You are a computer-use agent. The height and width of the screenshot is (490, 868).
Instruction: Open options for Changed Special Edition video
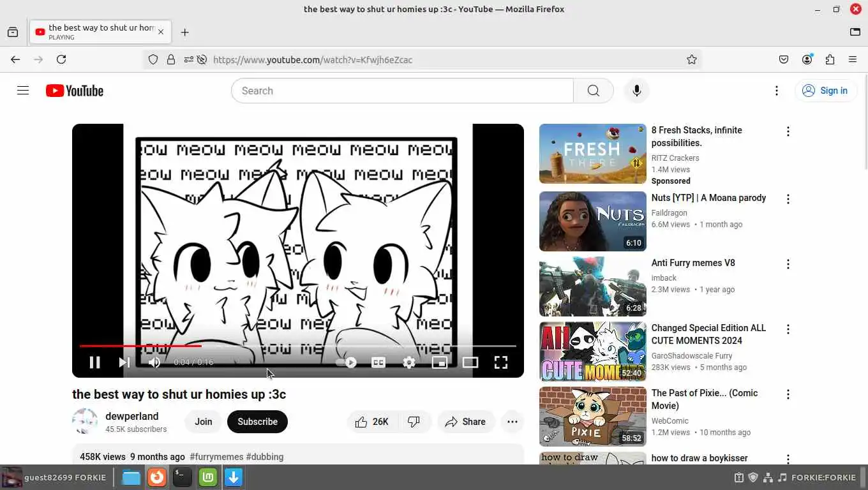point(788,329)
